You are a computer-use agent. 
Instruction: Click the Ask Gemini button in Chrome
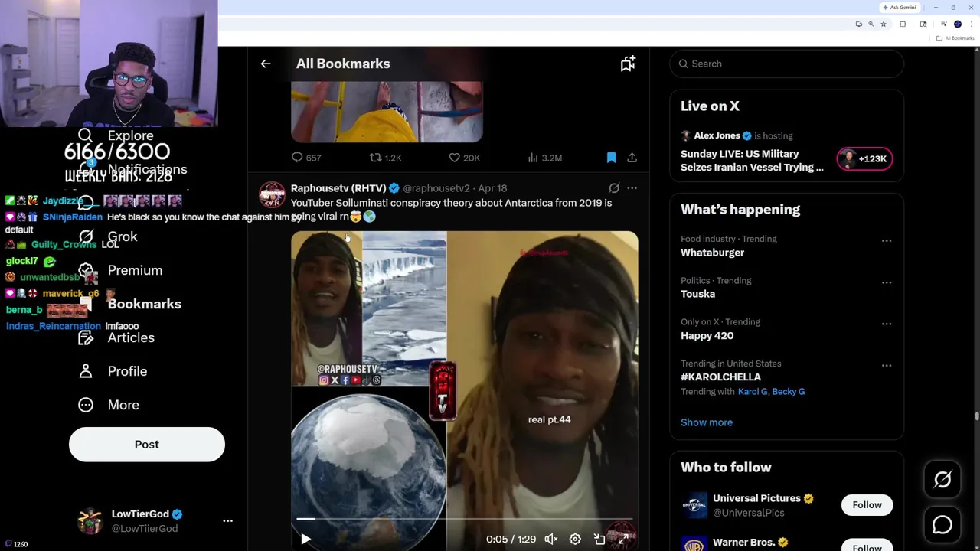tap(900, 7)
